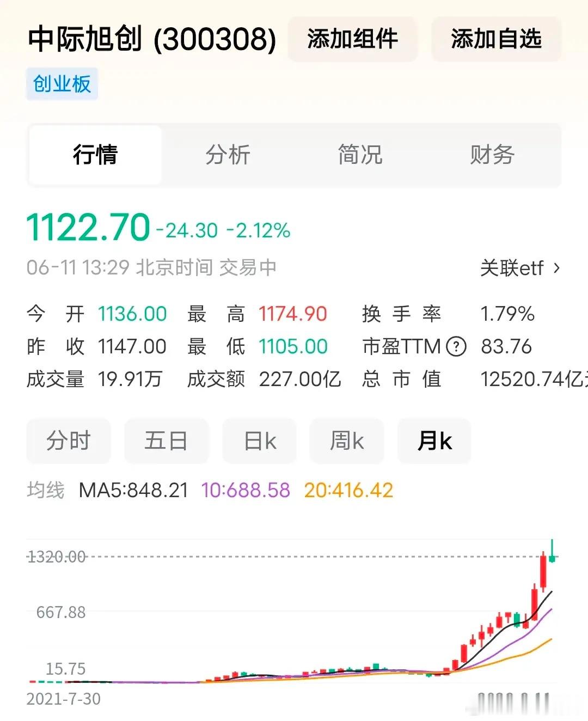
Task: Click the turnover rate 1.79%
Action: pyautogui.click(x=507, y=314)
